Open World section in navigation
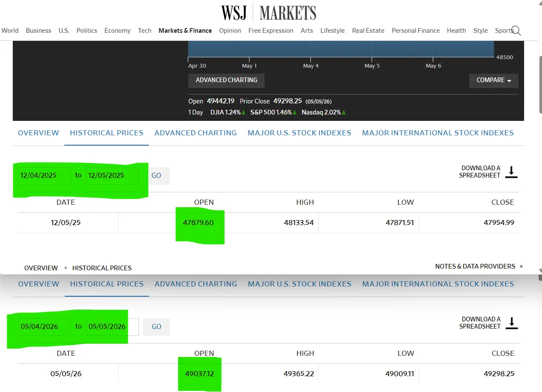This screenshot has width=542, height=392. 10,31
